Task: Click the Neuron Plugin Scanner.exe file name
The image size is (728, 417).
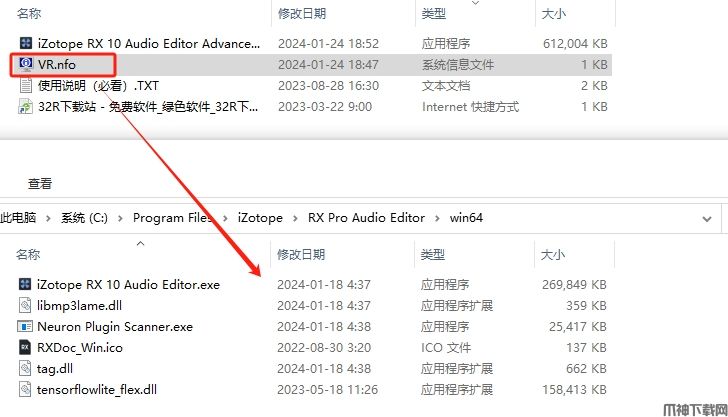Action: click(115, 326)
